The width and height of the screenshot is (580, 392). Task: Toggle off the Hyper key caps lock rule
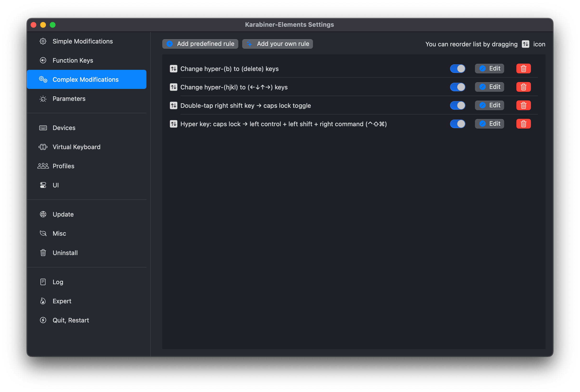(458, 124)
